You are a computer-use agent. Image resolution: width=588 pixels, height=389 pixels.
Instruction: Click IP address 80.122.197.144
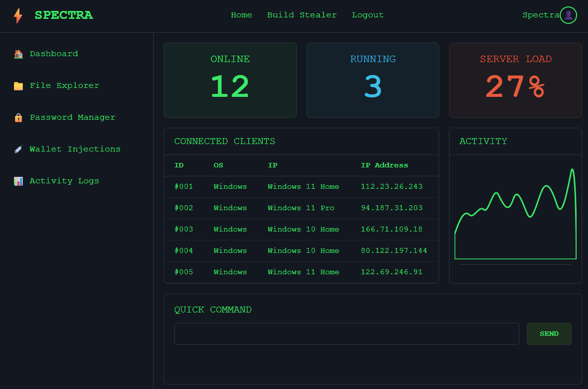tap(394, 251)
